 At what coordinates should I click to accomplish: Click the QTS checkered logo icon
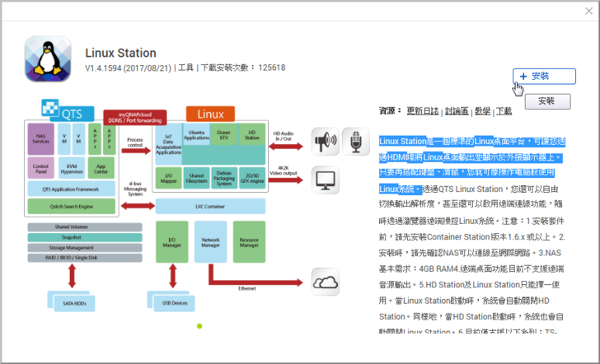pyautogui.click(x=50, y=107)
